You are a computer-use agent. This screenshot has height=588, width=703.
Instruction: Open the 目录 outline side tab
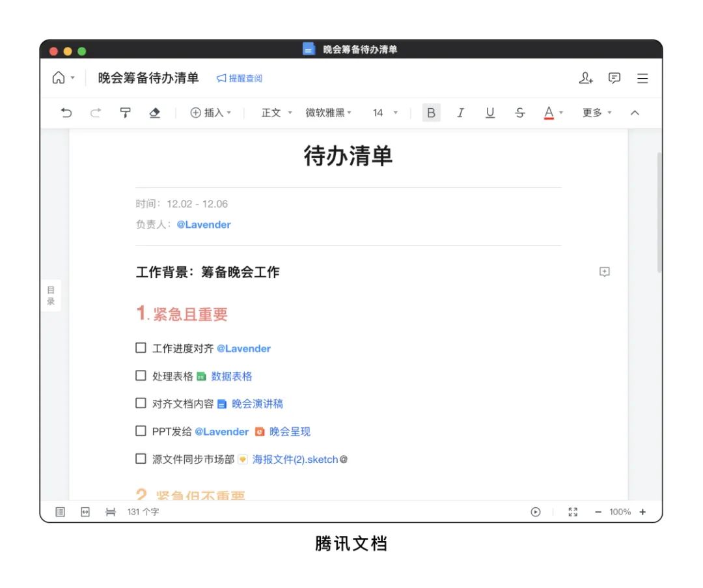coord(51,296)
